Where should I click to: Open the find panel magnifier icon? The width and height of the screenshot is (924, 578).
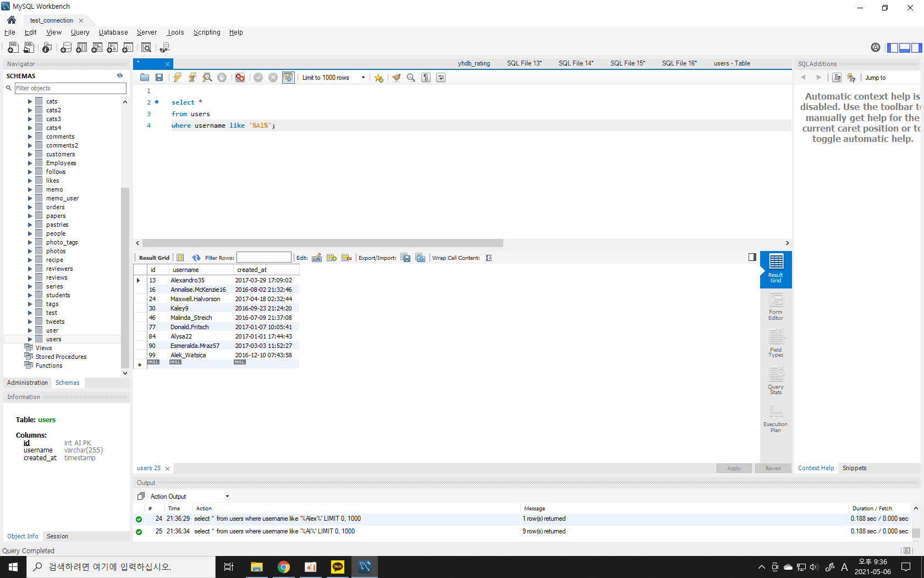pos(411,78)
